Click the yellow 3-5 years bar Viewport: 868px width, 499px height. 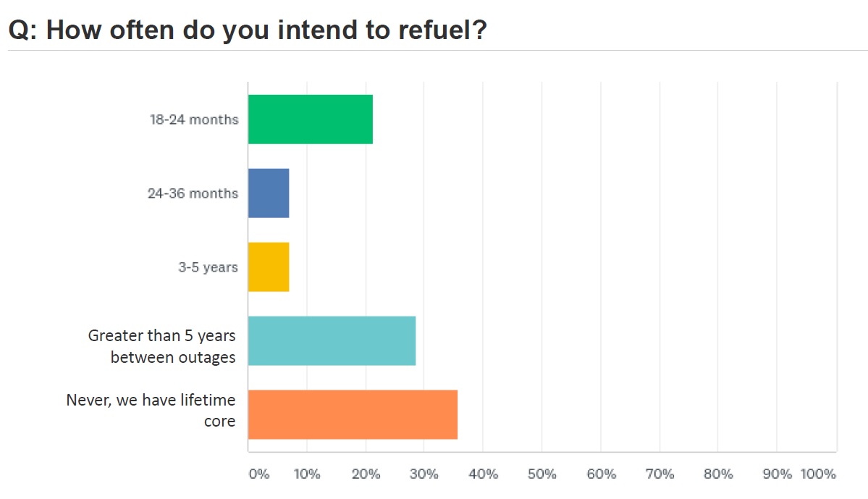coord(269,267)
